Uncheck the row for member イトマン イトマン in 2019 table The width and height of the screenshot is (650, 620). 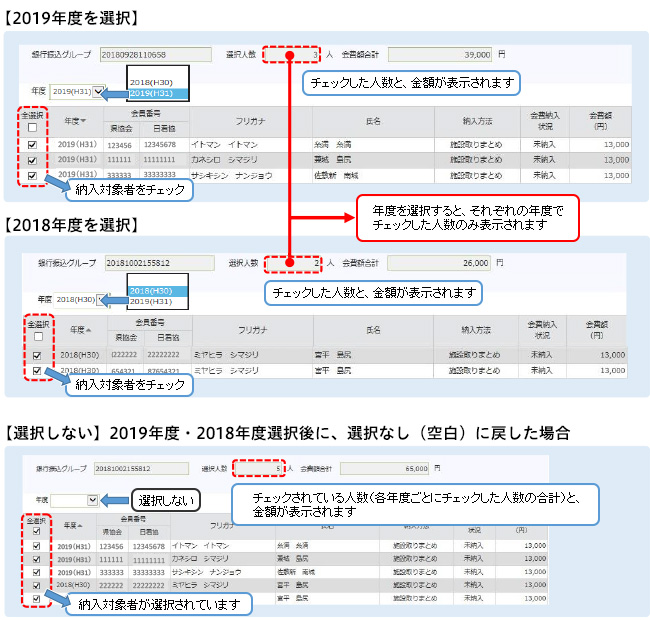tap(33, 145)
